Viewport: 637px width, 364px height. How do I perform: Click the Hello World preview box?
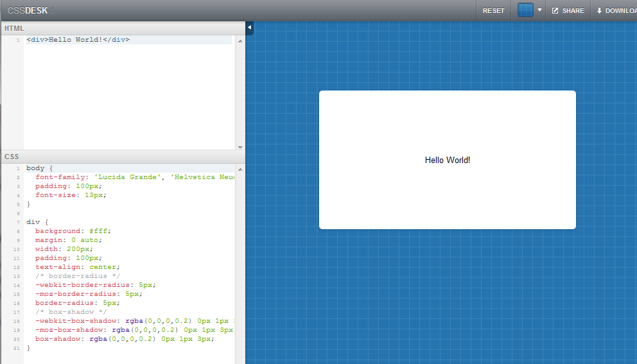[x=448, y=160]
